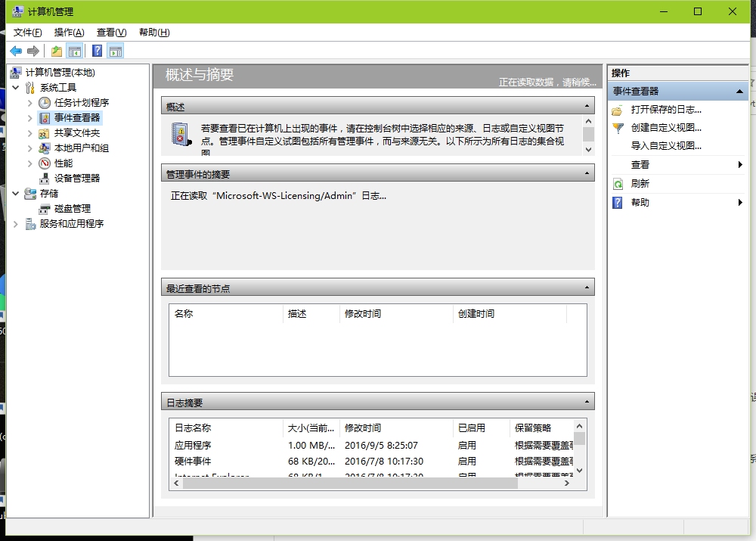This screenshot has height=541, width=756.
Task: Open 帮助 from the Actions pane
Action: [x=640, y=202]
